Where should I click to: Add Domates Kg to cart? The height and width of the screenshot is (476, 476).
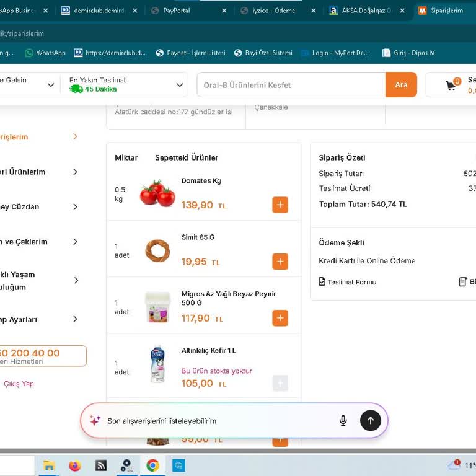[x=280, y=205]
